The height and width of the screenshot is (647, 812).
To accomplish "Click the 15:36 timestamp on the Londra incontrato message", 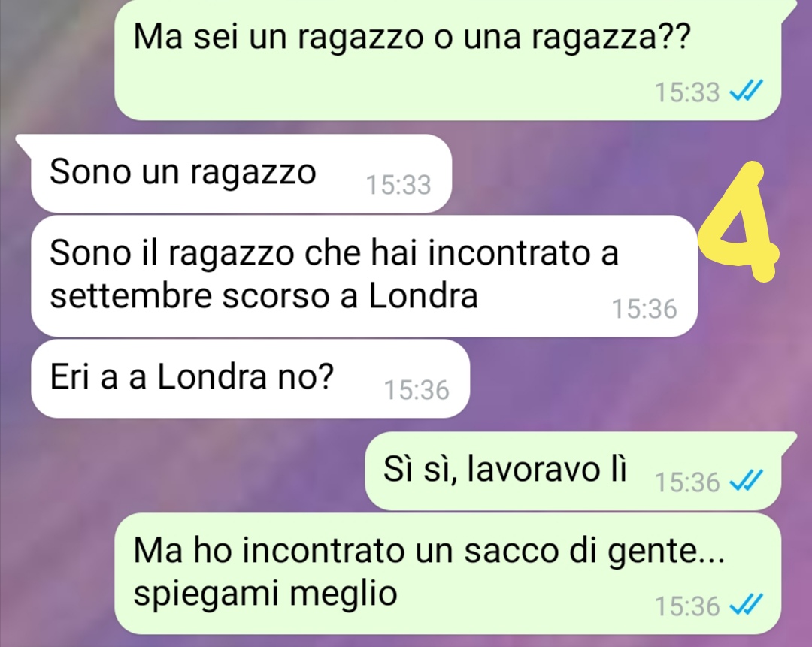I will click(x=645, y=309).
